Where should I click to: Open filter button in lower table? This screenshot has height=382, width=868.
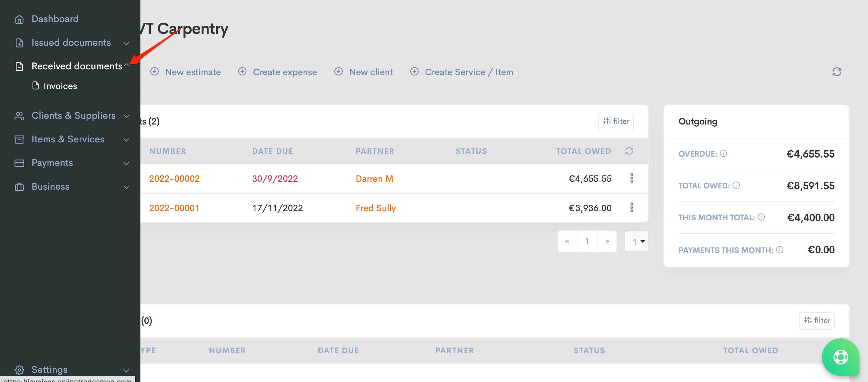click(817, 321)
